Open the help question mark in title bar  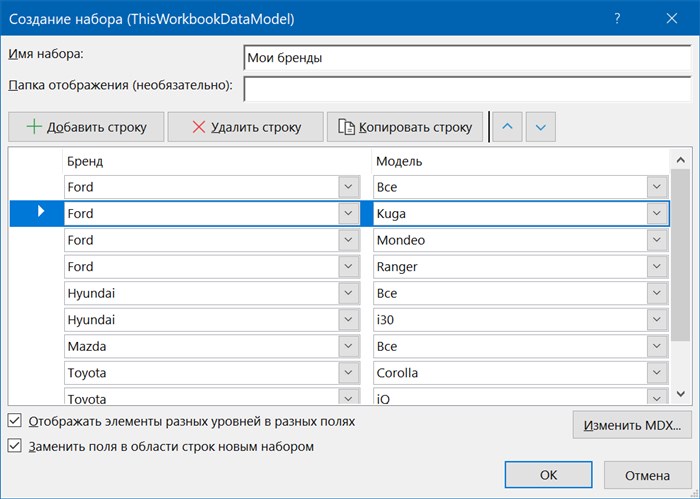pos(617,18)
